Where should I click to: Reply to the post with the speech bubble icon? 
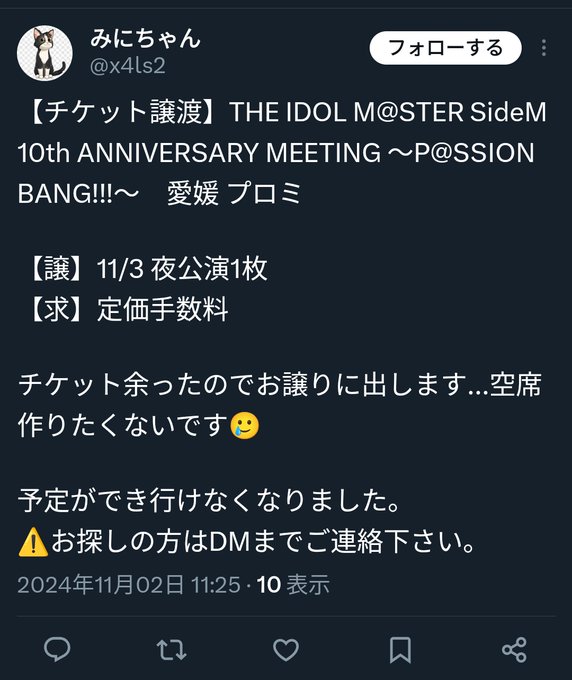click(x=57, y=649)
